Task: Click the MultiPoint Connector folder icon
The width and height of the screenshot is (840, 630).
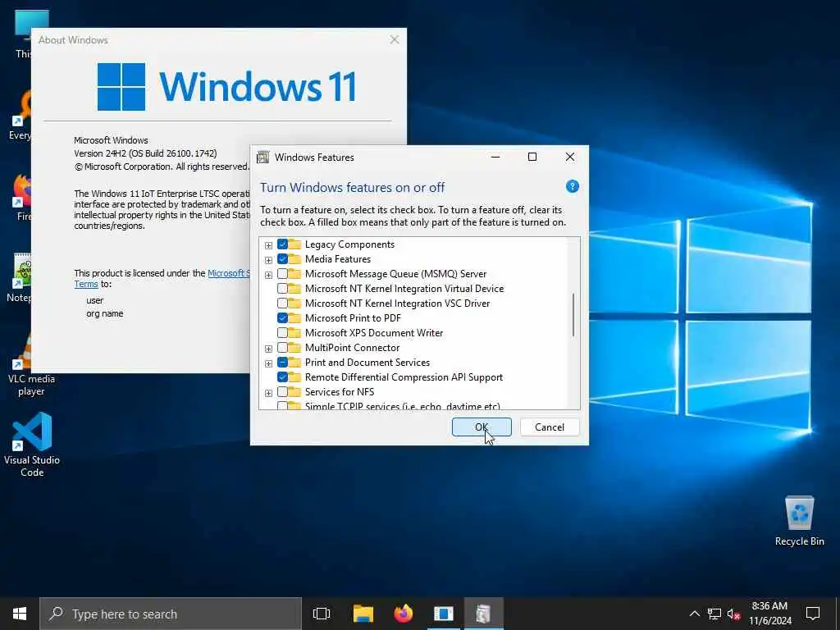Action: coord(295,348)
